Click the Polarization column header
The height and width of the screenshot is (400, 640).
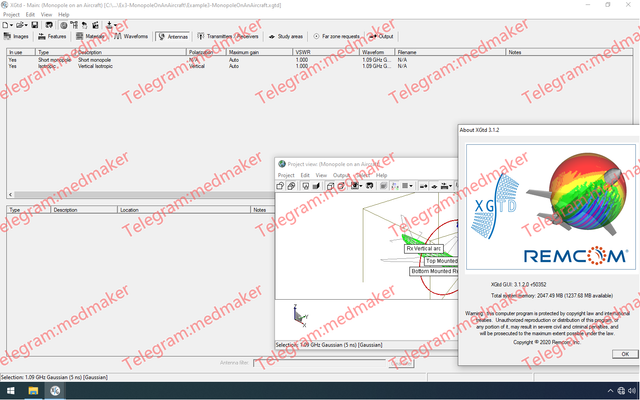(206, 52)
